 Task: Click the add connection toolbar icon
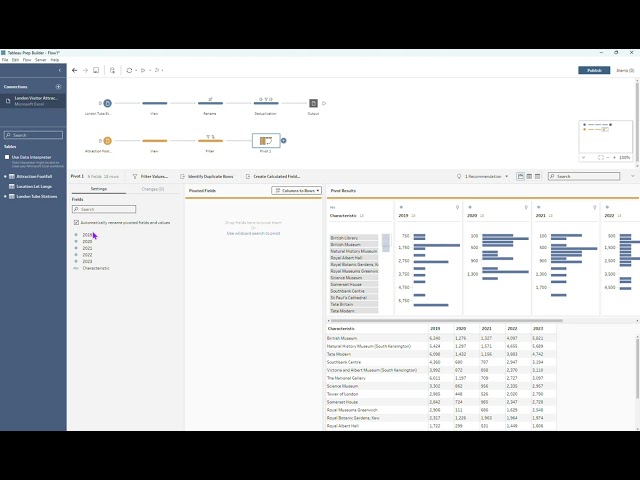click(x=112, y=70)
